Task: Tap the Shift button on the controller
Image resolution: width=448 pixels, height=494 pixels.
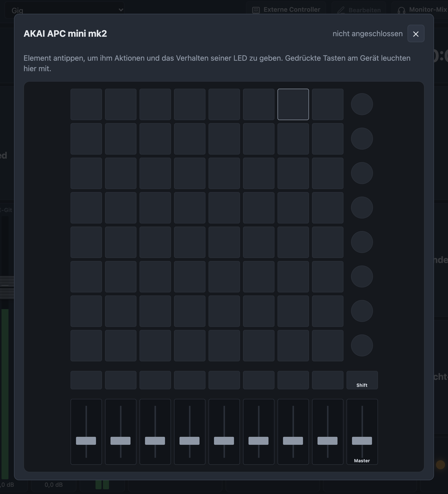Action: (362, 380)
